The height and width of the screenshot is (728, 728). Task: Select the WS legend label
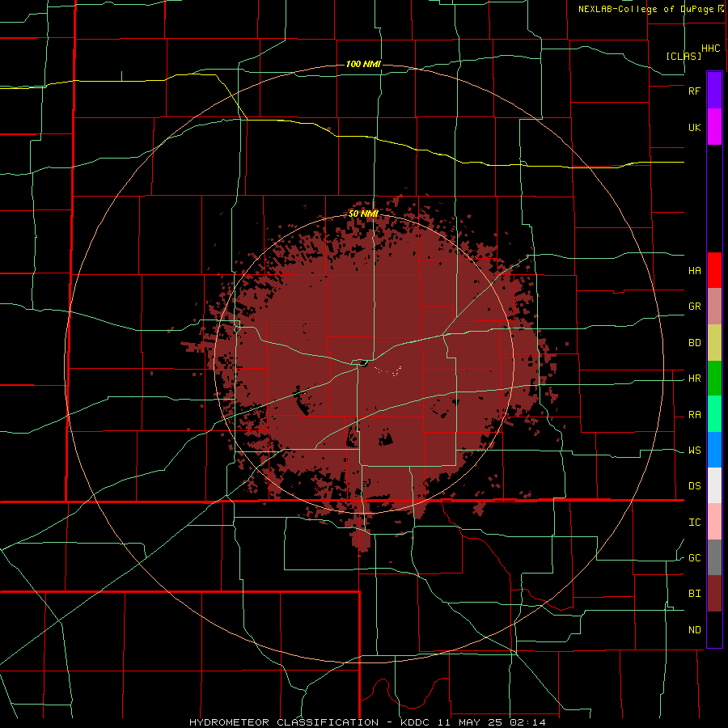pyautogui.click(x=694, y=451)
